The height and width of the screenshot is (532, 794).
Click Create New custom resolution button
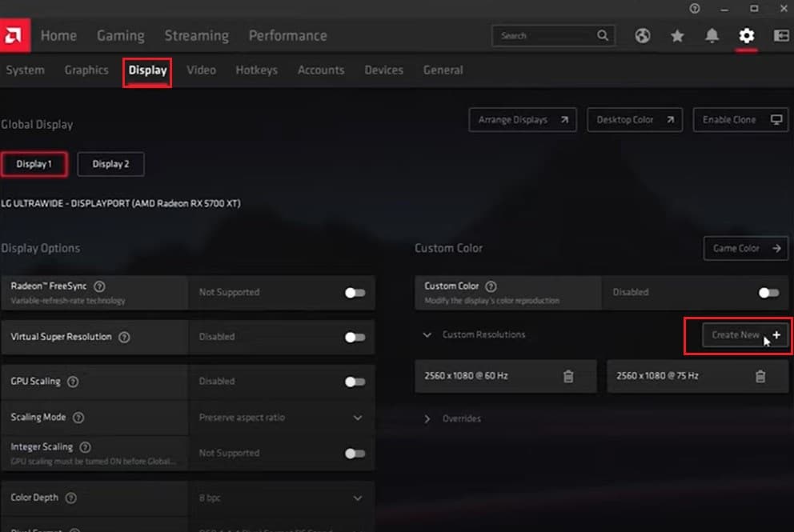click(745, 335)
